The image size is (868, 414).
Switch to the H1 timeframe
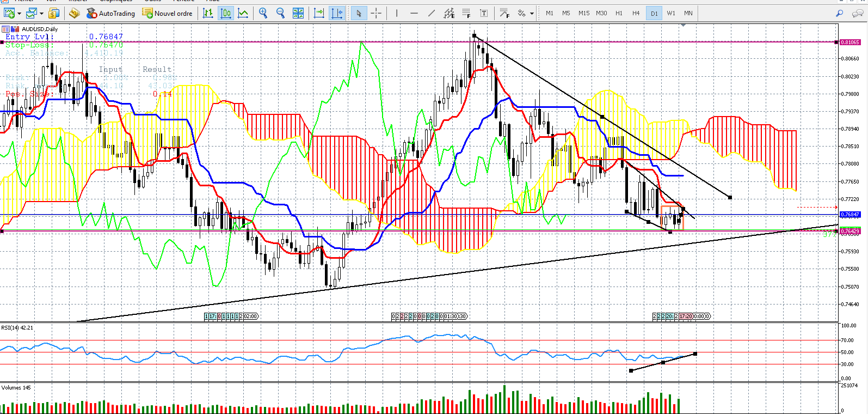tap(619, 13)
